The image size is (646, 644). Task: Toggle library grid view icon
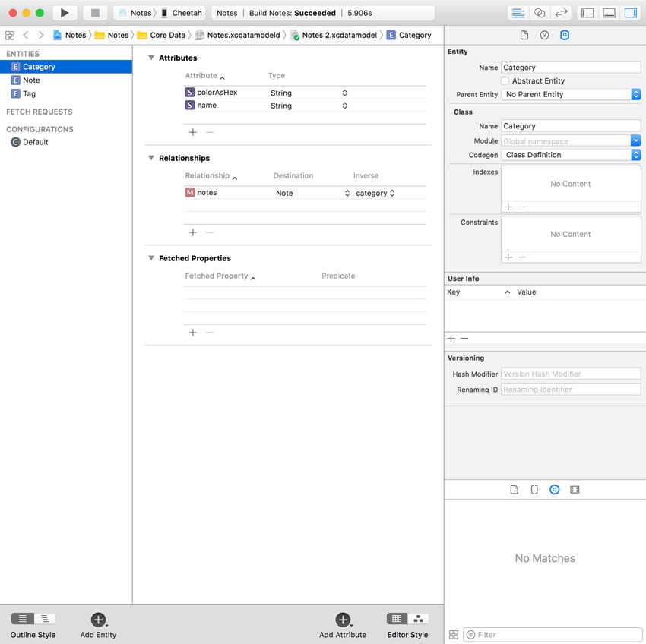454,635
